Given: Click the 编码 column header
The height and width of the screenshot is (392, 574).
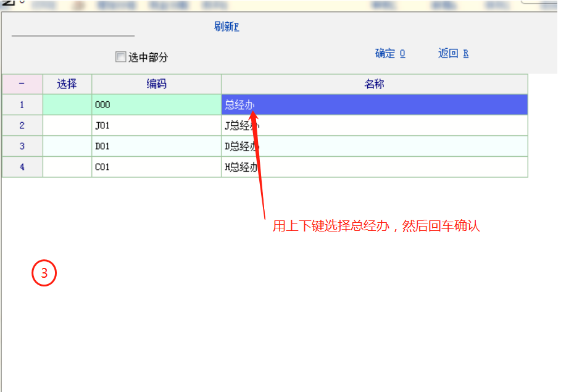Looking at the screenshot, I should 156,85.
